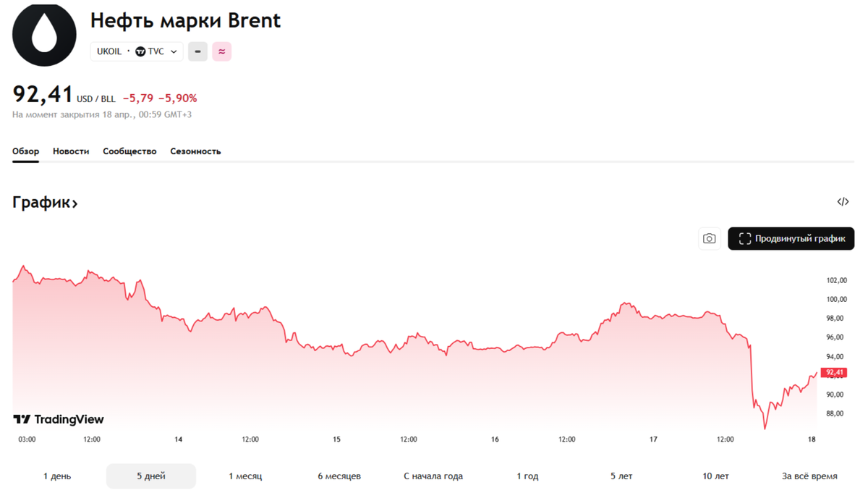Screen dimensions: 868x501
Task: Open the Продвинутый график button
Action: pos(791,239)
